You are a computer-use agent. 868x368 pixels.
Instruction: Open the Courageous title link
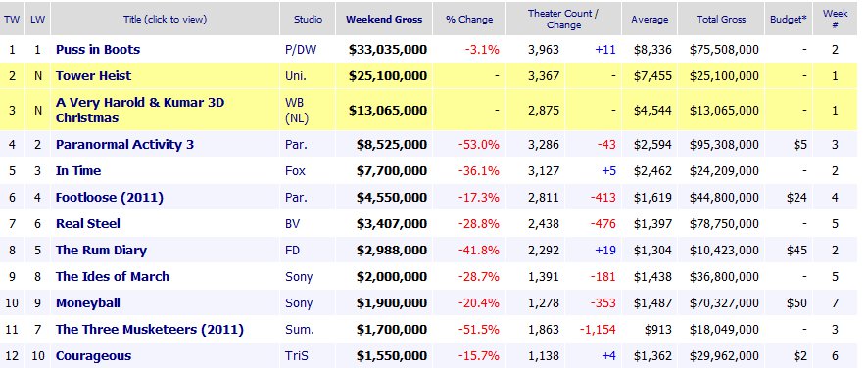point(93,356)
